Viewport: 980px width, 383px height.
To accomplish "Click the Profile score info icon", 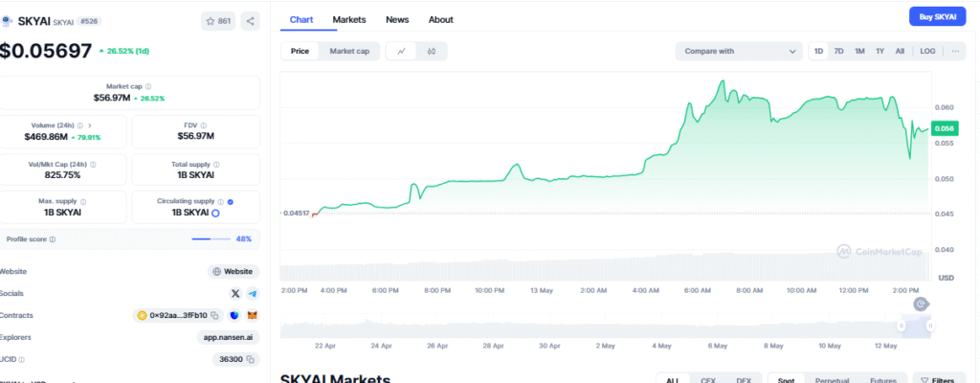I will coord(53,239).
